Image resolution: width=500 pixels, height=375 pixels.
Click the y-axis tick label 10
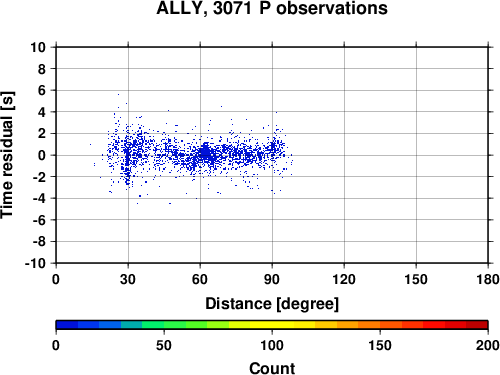38,47
